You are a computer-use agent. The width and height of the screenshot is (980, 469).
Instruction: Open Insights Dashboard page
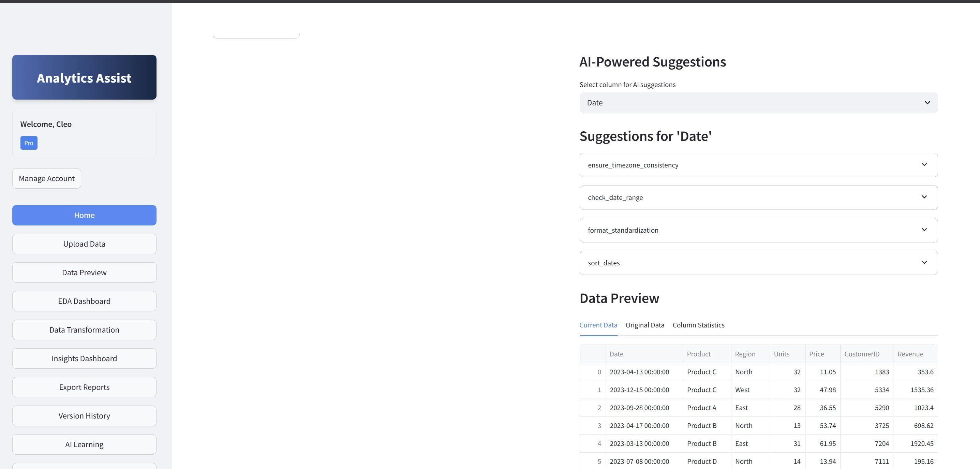[84, 358]
